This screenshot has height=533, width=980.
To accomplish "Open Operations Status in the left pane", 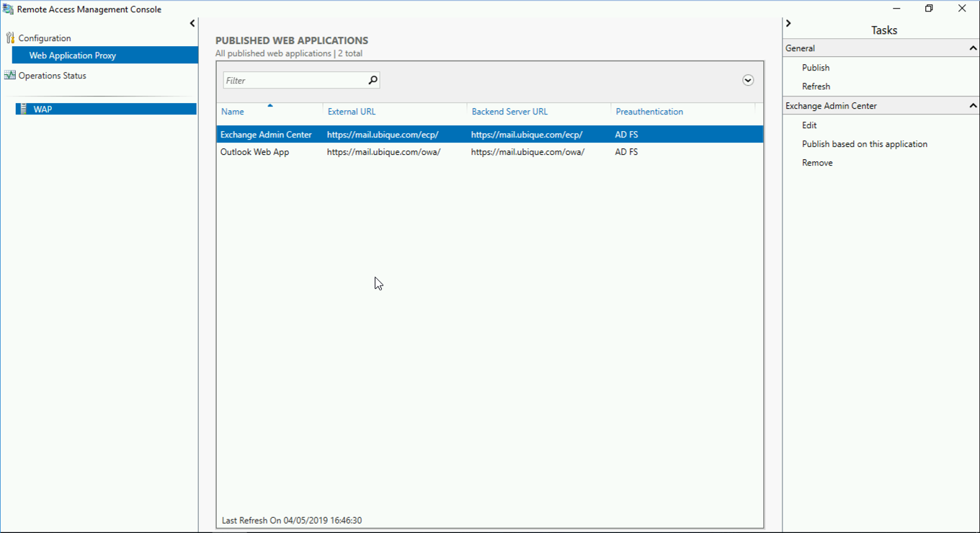I will [x=52, y=76].
